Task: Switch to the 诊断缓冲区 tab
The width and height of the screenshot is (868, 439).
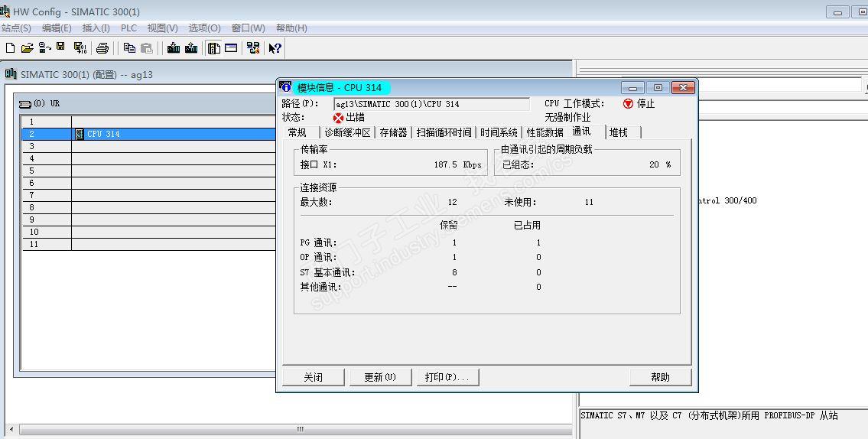Action: [347, 132]
